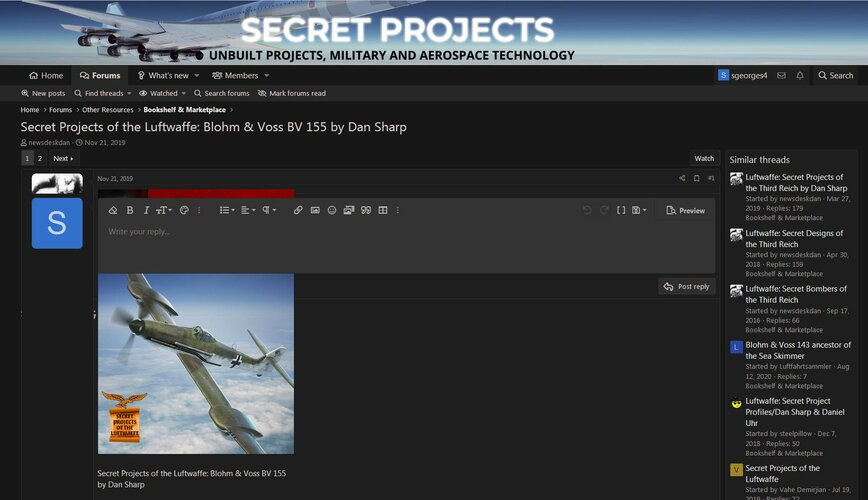This screenshot has height=500, width=868.
Task: Open more text options in the editor
Action: click(199, 210)
